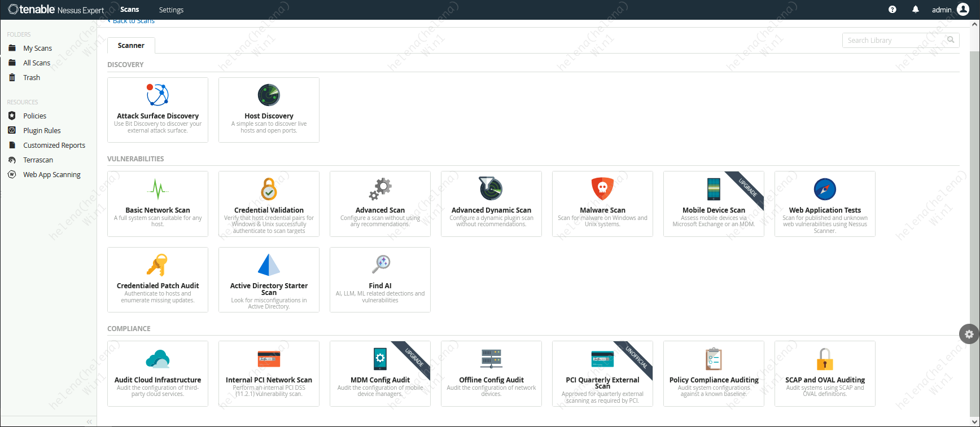980x427 pixels.
Task: Open the Attack Surface Discovery scan template icon
Action: tap(158, 95)
